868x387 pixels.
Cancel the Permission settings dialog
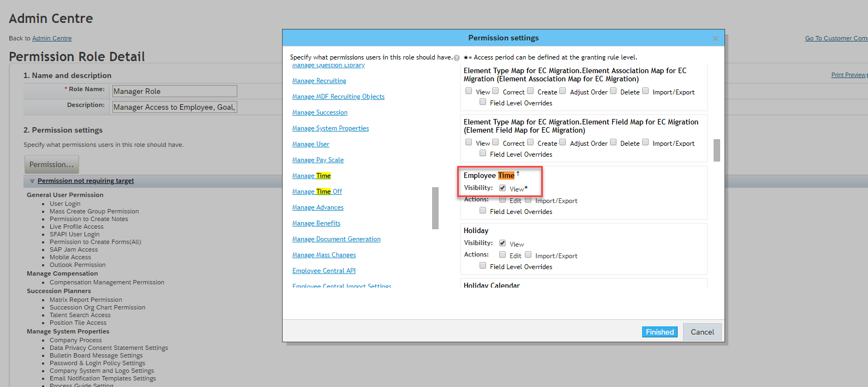click(x=702, y=332)
